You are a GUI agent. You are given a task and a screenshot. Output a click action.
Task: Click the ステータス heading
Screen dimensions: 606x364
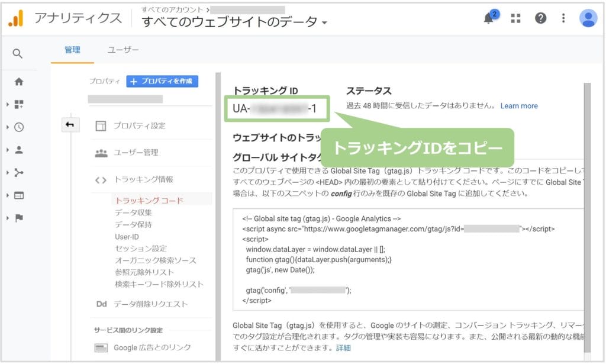(369, 91)
